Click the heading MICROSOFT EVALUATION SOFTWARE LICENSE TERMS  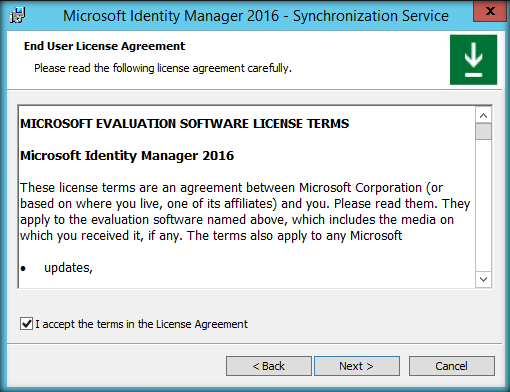tap(184, 124)
